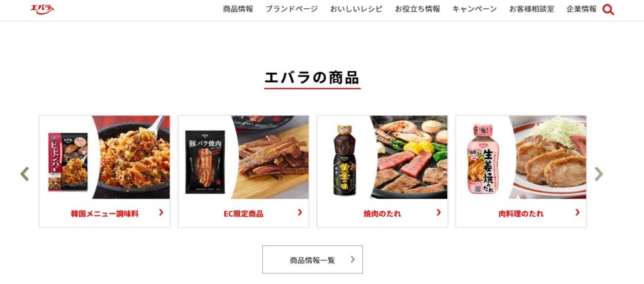Click the chevron beside 韓国メニュー調味料

[x=161, y=212]
